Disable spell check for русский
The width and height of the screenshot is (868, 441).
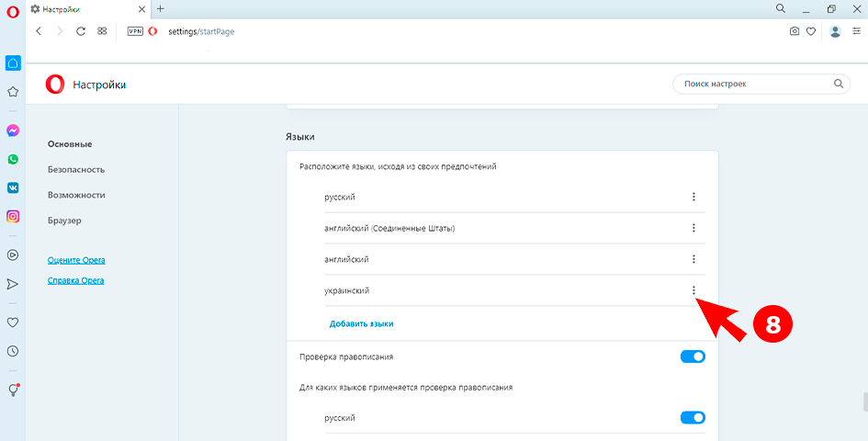coord(693,418)
